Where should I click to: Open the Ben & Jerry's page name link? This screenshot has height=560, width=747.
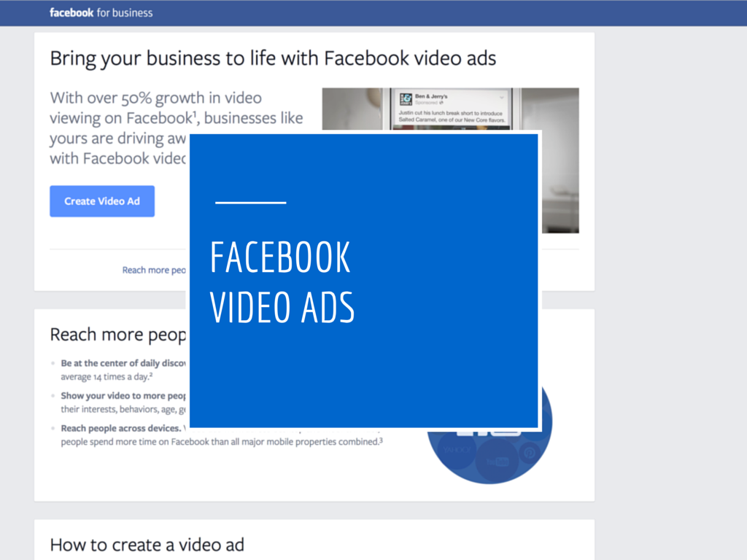point(431,96)
